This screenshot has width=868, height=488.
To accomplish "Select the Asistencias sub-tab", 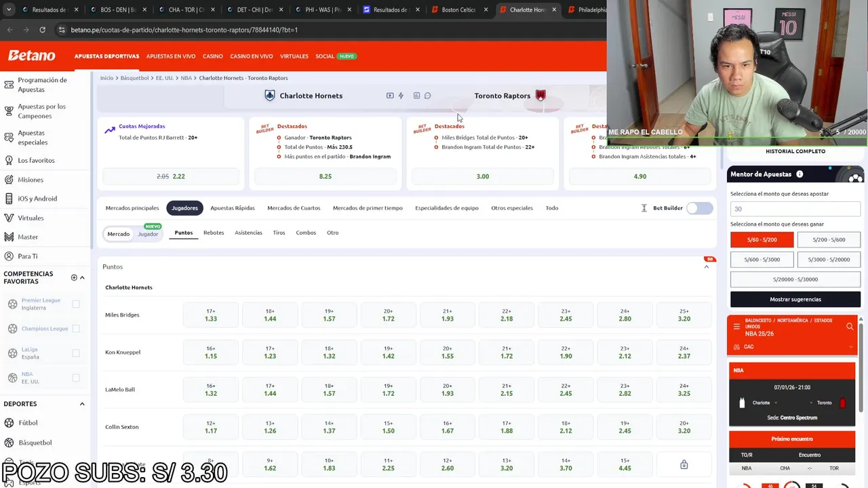I will coord(248,232).
